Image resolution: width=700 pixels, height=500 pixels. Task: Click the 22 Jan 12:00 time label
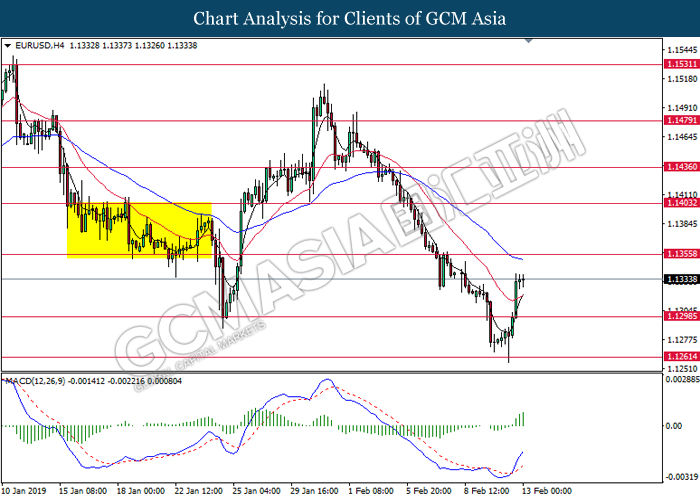[199, 491]
